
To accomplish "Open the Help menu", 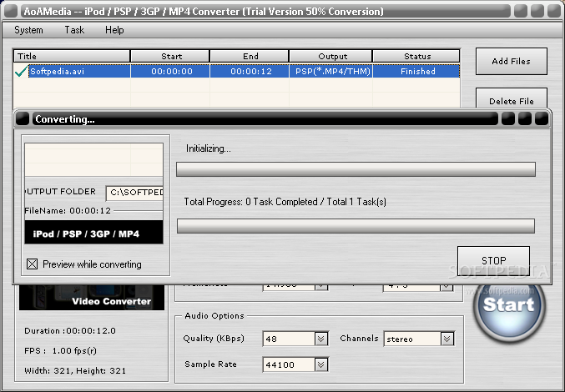I will point(114,30).
